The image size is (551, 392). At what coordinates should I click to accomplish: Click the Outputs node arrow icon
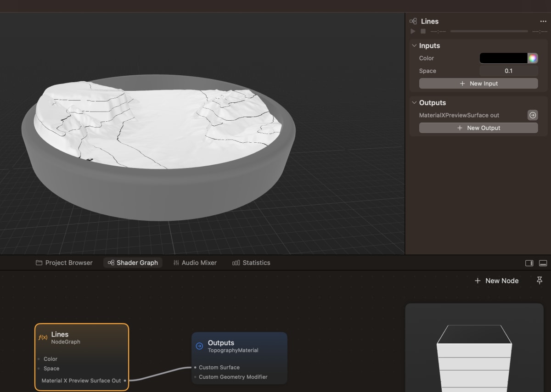point(199,346)
